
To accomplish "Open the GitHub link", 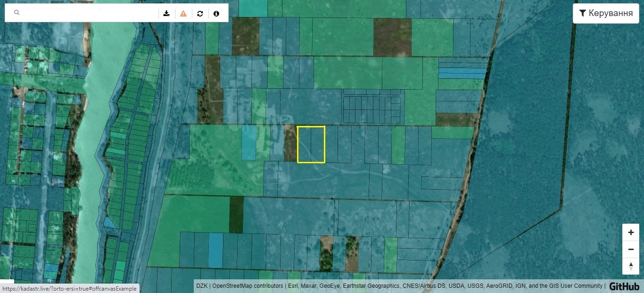I will click(x=624, y=286).
